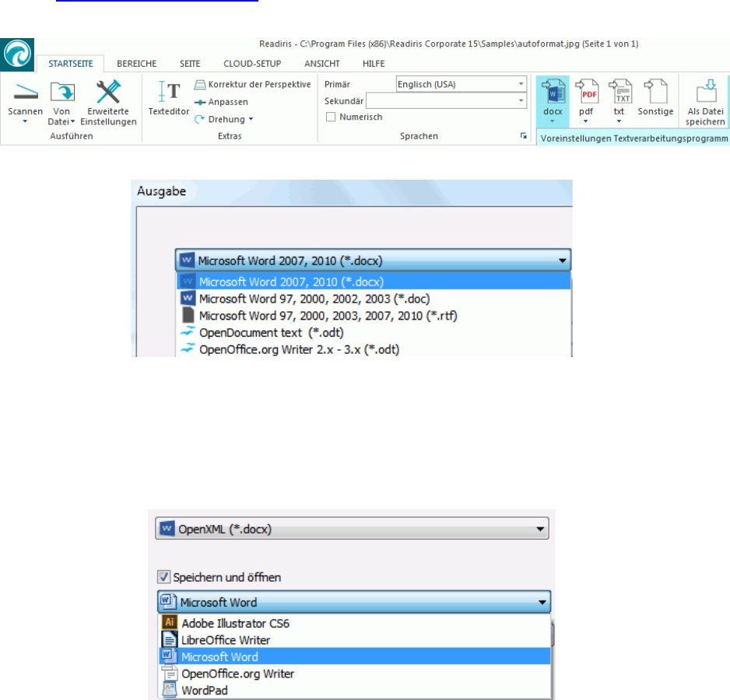The height and width of the screenshot is (700, 730).
Task: Expand the docx options arrow
Action: (553, 121)
